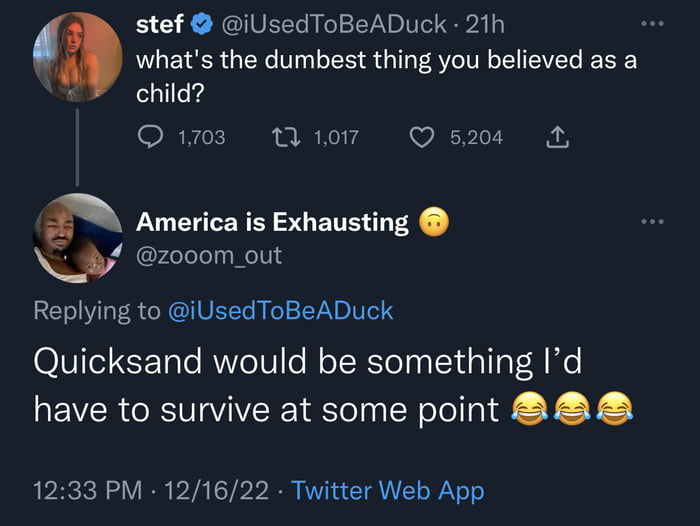Visit the @zooom_out handle
This screenshot has width=700, height=526.
point(208,255)
